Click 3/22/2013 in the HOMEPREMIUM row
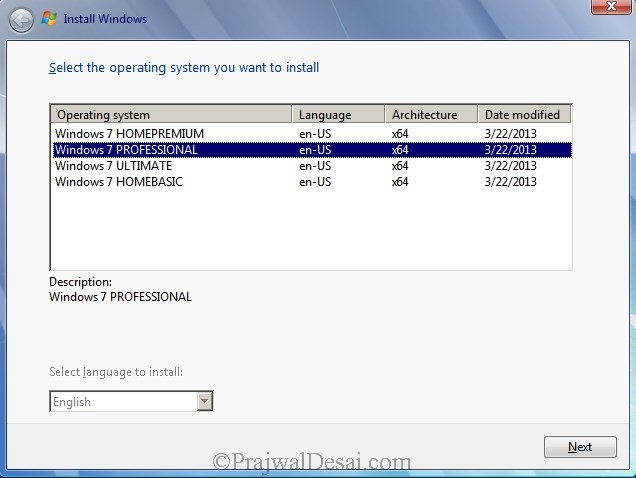 coord(511,134)
